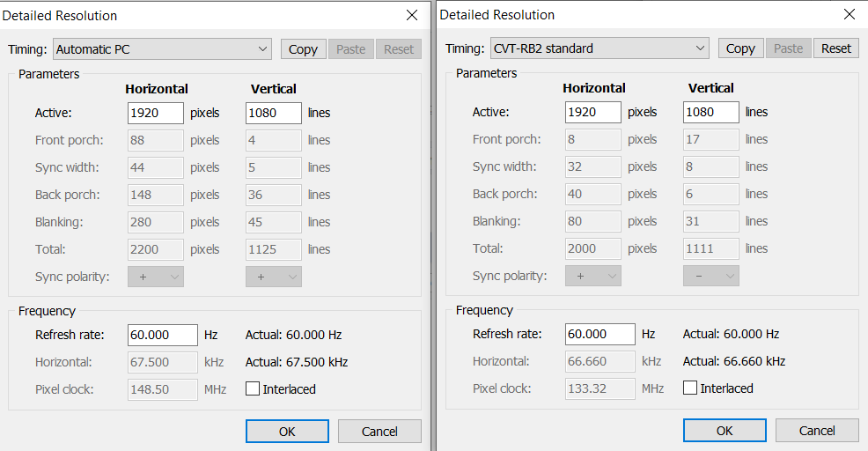Click horizontal Sync width value 44
Screen dimensions: 868x451
[156, 167]
